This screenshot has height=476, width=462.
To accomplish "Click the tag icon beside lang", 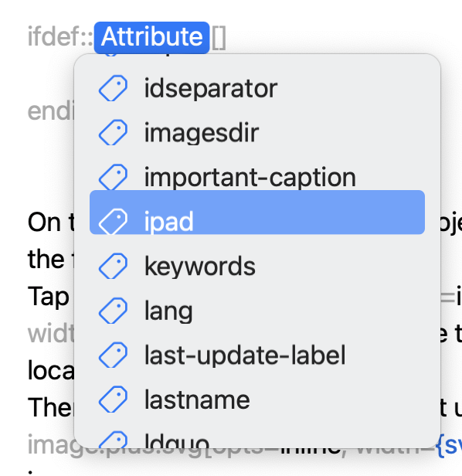I will [113, 311].
